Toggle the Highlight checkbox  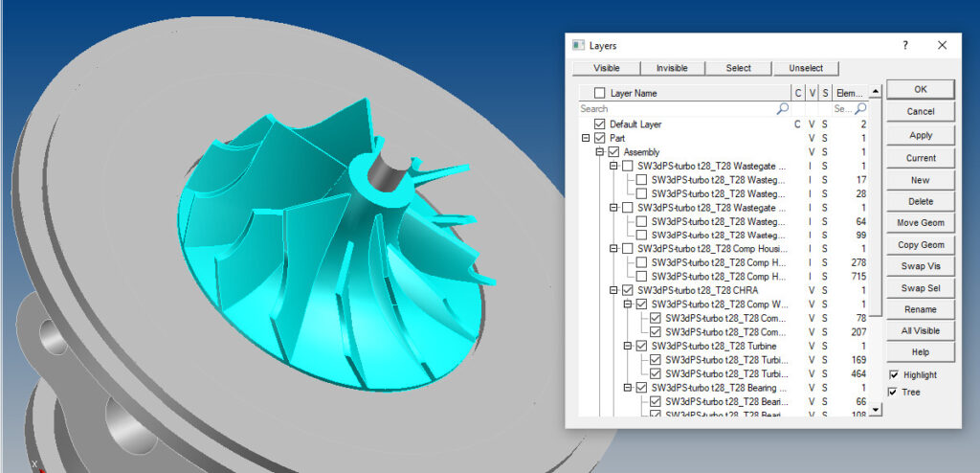pos(895,374)
